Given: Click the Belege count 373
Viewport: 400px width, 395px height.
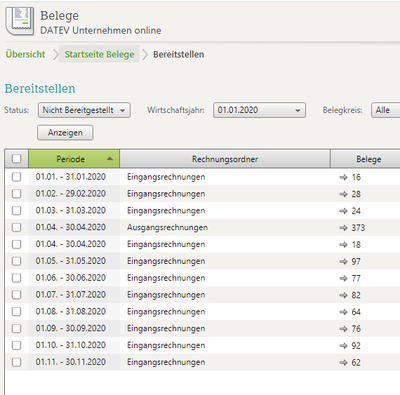Looking at the screenshot, I should click(x=358, y=228).
